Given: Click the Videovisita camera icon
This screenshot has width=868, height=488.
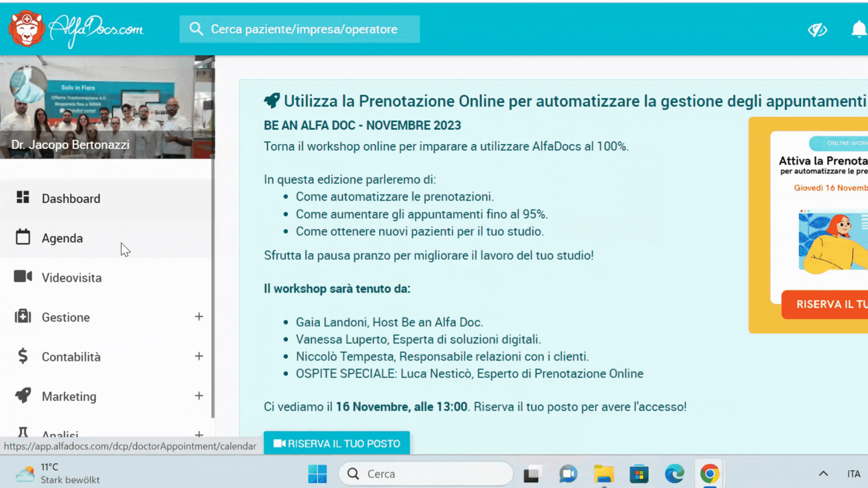Looking at the screenshot, I should click(x=23, y=276).
